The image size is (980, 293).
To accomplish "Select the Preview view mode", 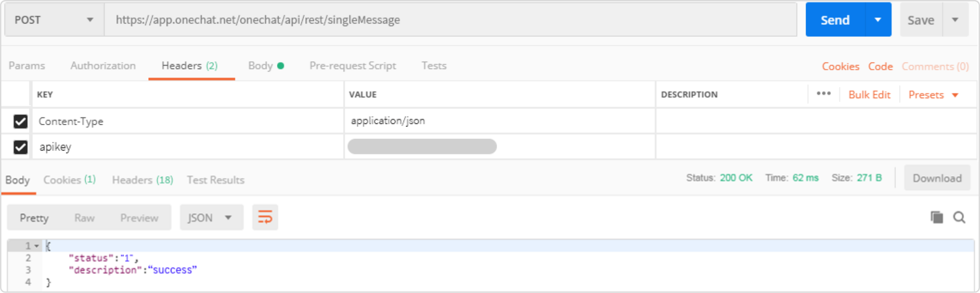I will click(139, 218).
